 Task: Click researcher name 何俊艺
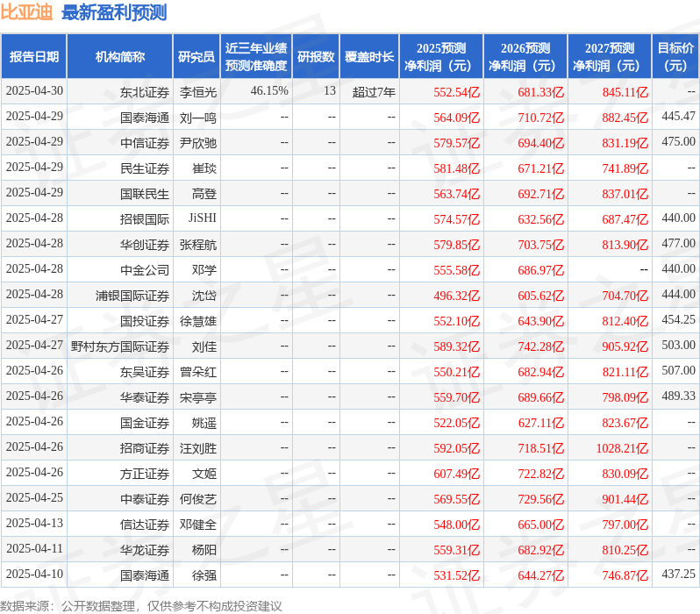(198, 500)
